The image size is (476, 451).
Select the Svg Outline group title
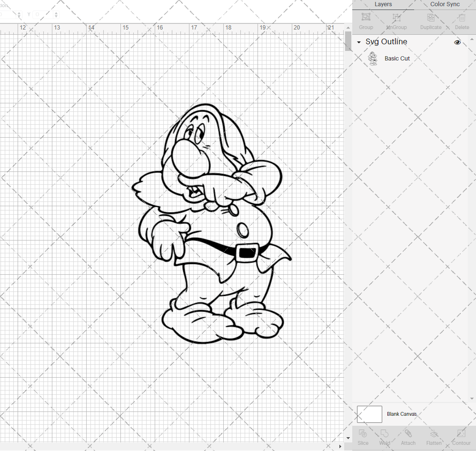tap(386, 41)
